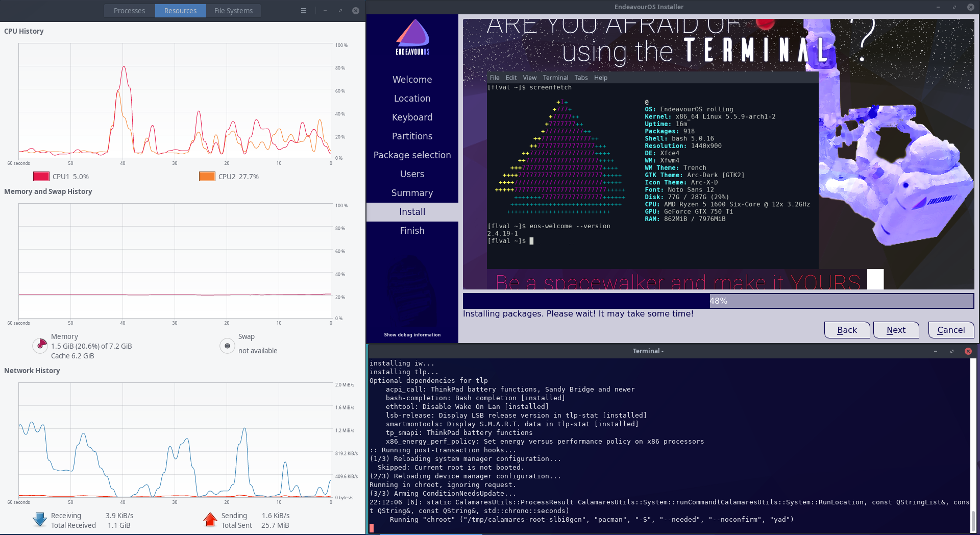Click the CPU History graph area
980x535 pixels.
(175, 101)
